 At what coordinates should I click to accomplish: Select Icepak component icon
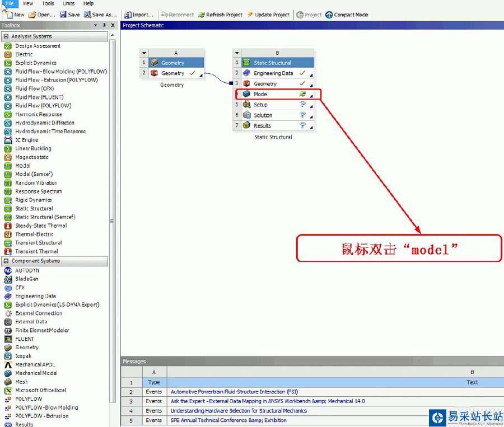click(x=8, y=356)
